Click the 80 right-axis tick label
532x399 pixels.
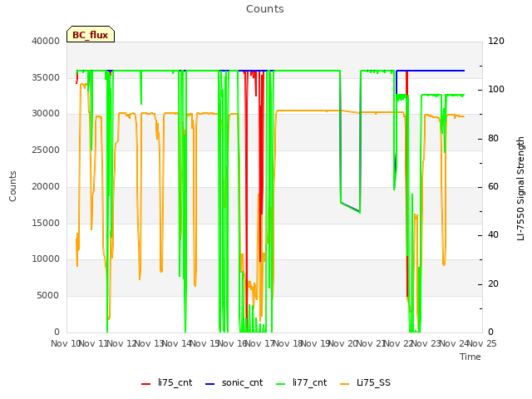(493, 138)
